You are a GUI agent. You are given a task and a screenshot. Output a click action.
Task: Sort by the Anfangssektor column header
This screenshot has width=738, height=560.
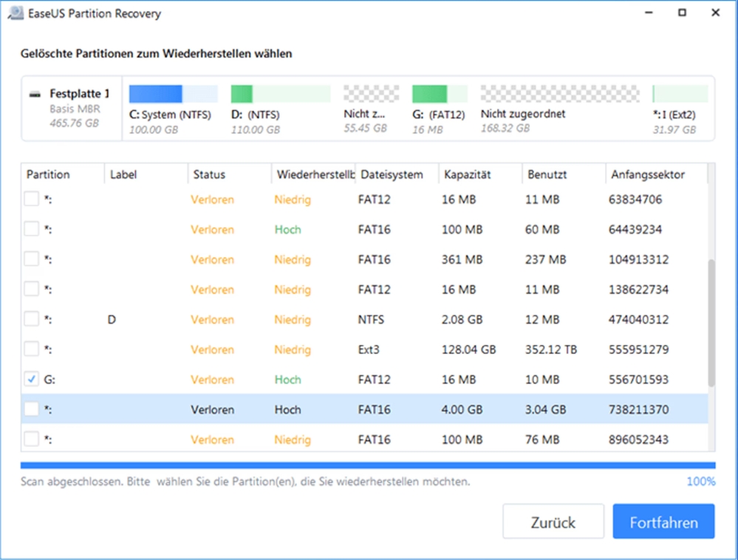click(648, 175)
